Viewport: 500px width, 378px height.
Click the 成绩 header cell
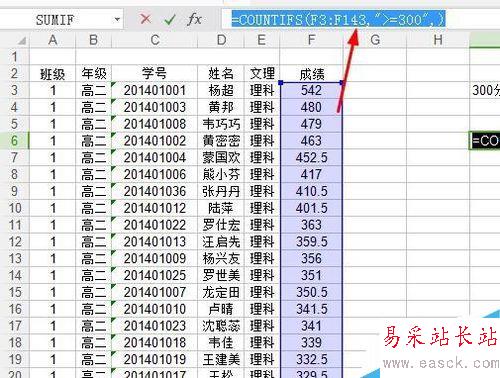[311, 73]
